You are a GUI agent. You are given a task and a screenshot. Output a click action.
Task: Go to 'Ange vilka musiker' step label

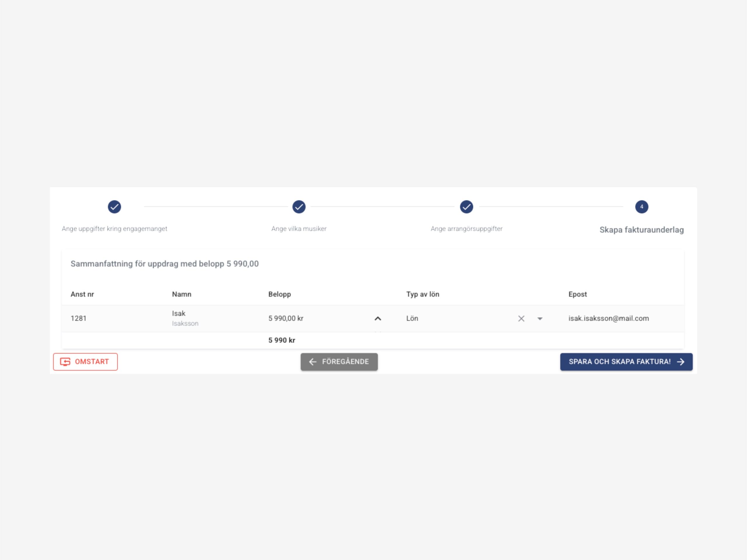[299, 229]
